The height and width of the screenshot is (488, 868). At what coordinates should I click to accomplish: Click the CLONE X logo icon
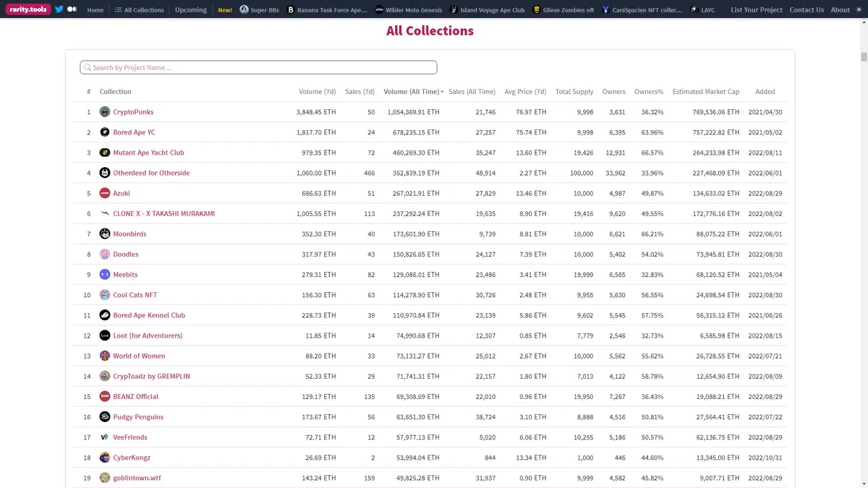pyautogui.click(x=105, y=213)
